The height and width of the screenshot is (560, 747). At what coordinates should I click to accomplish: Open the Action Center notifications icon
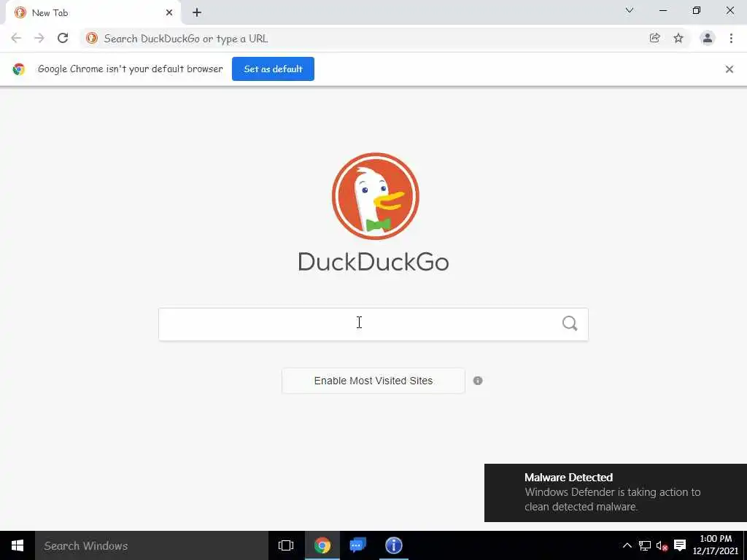[x=680, y=545]
